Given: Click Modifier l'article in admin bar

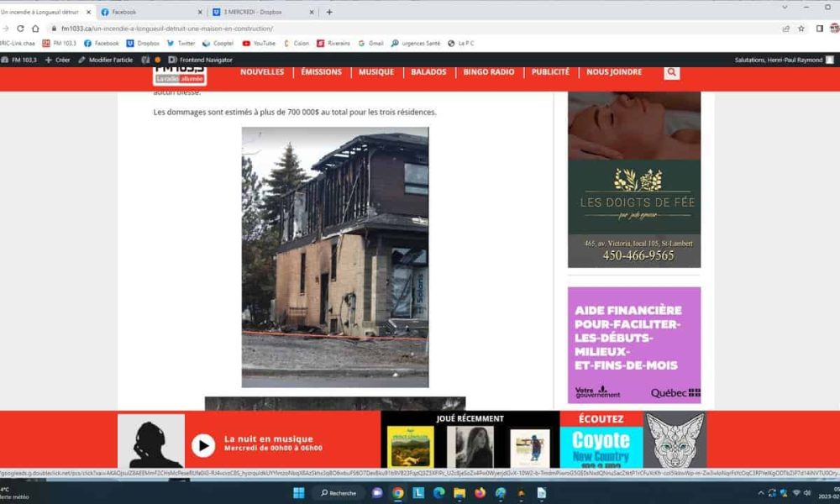Looking at the screenshot, I should (106, 60).
